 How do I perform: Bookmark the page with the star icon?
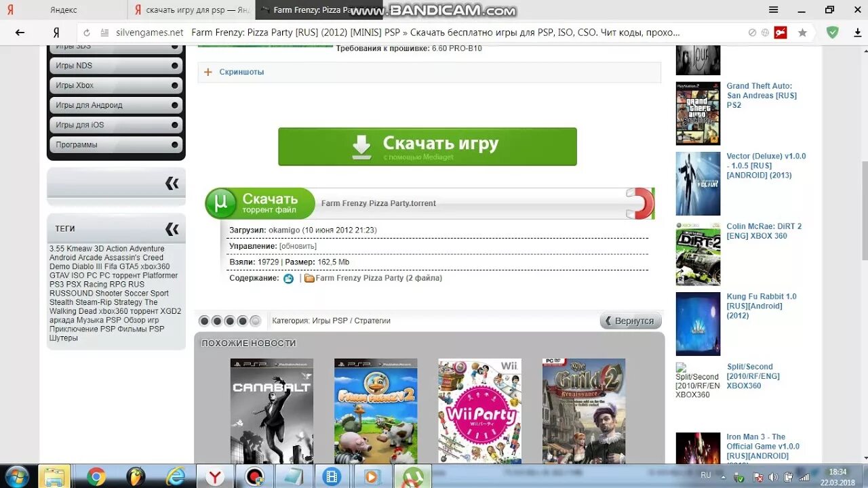(x=803, y=33)
